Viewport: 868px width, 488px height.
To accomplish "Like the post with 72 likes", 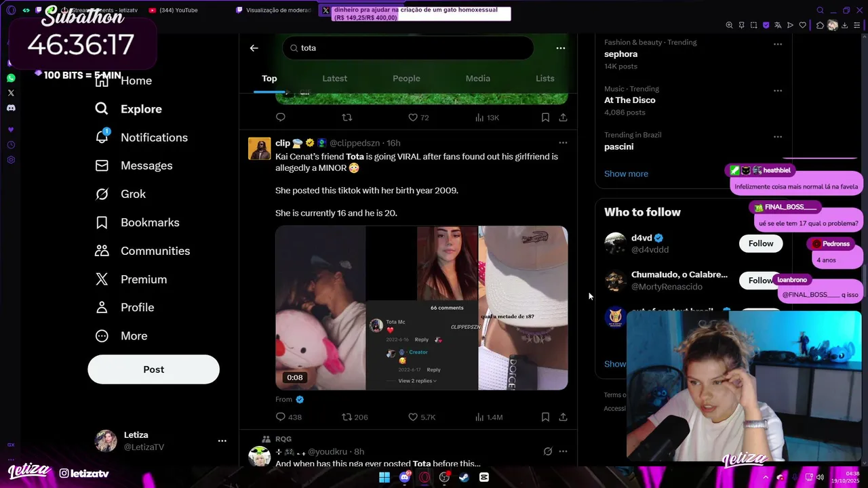I will coord(418,117).
